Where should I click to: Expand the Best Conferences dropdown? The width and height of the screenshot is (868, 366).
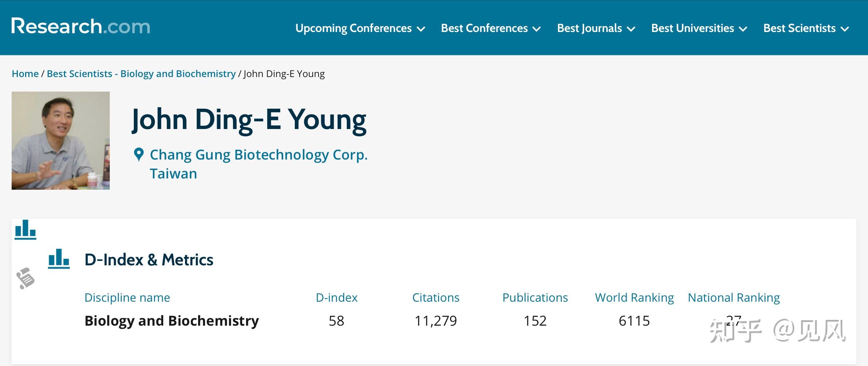coord(491,28)
